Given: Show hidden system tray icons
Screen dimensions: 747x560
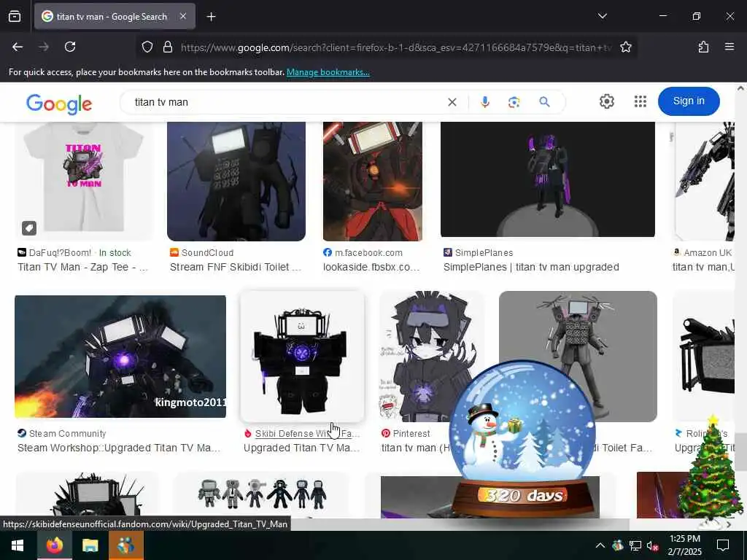Looking at the screenshot, I should click(x=600, y=545).
